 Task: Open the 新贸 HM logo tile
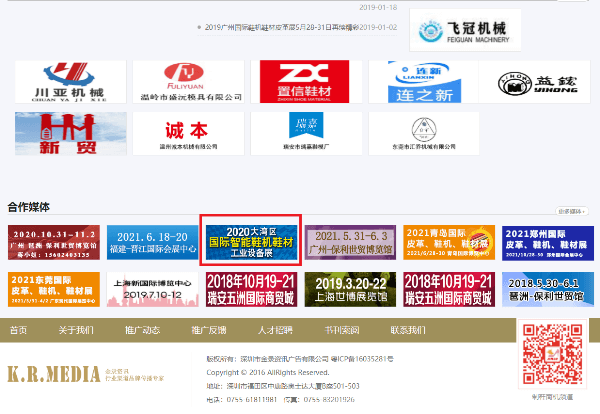(x=70, y=134)
